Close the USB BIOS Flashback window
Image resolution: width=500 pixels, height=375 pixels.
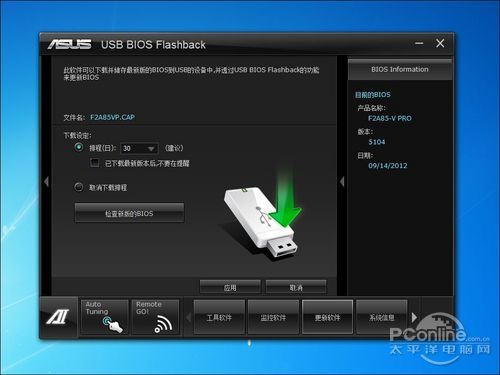pos(440,43)
